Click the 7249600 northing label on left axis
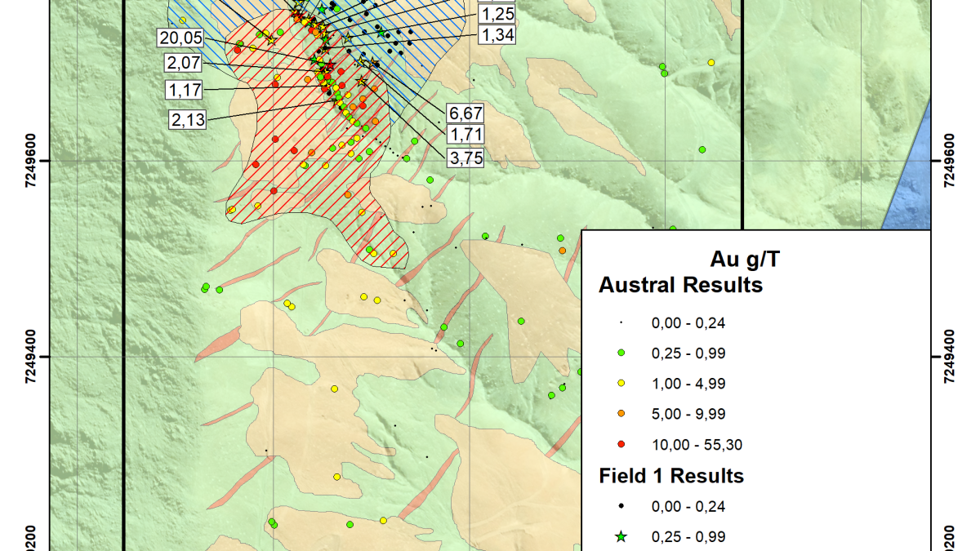 pyautogui.click(x=31, y=161)
